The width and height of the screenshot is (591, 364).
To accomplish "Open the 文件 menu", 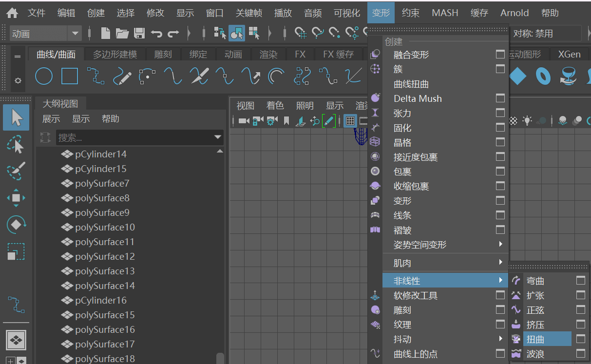I will coord(37,13).
